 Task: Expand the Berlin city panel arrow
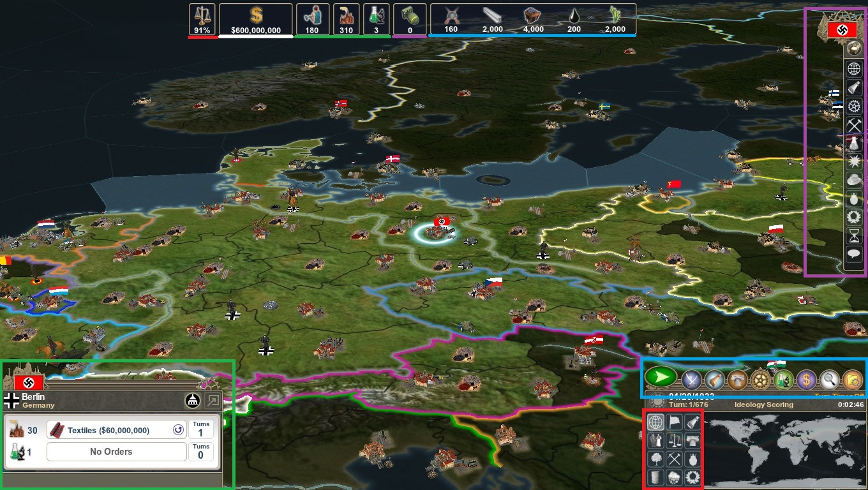tap(213, 401)
